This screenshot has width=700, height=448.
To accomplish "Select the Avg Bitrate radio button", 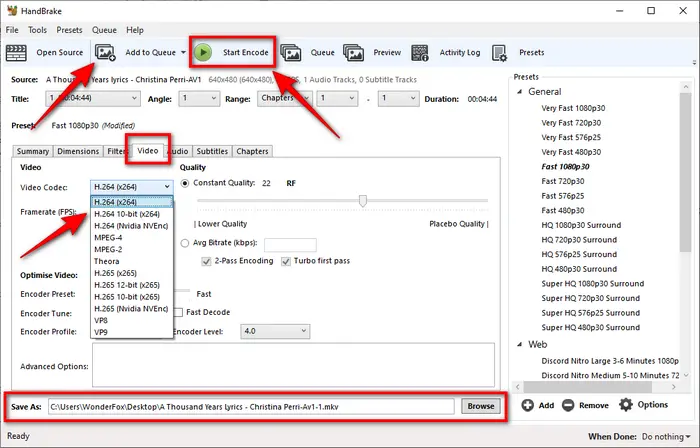I will [185, 243].
